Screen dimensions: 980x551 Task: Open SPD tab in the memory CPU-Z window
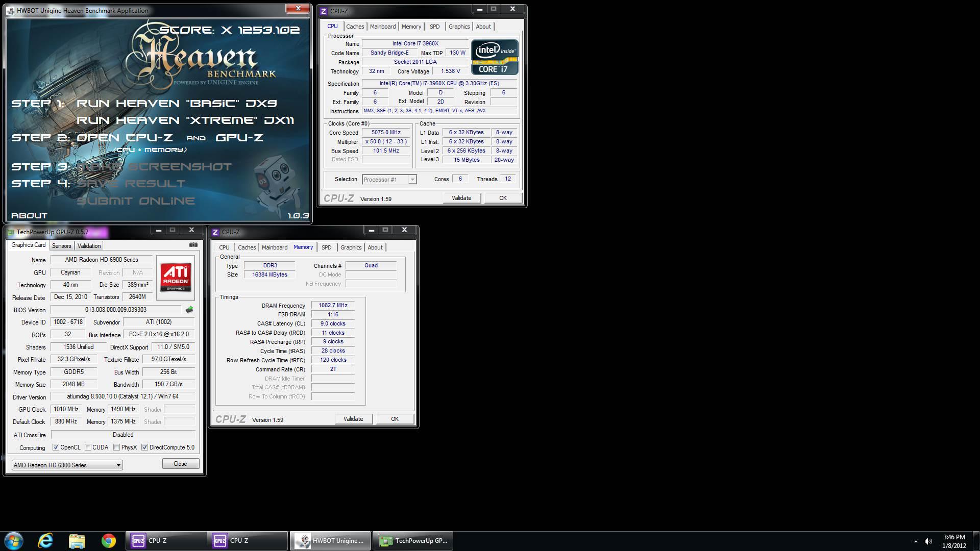[326, 247]
